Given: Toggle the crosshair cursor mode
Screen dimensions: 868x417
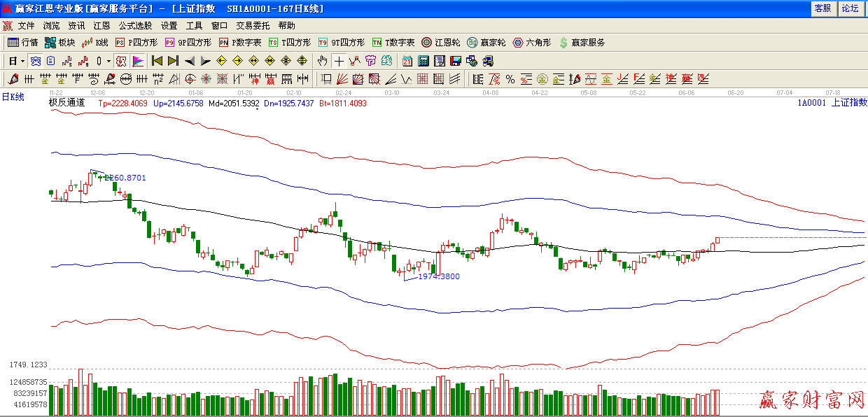Looking at the screenshot, I should click(x=339, y=61).
